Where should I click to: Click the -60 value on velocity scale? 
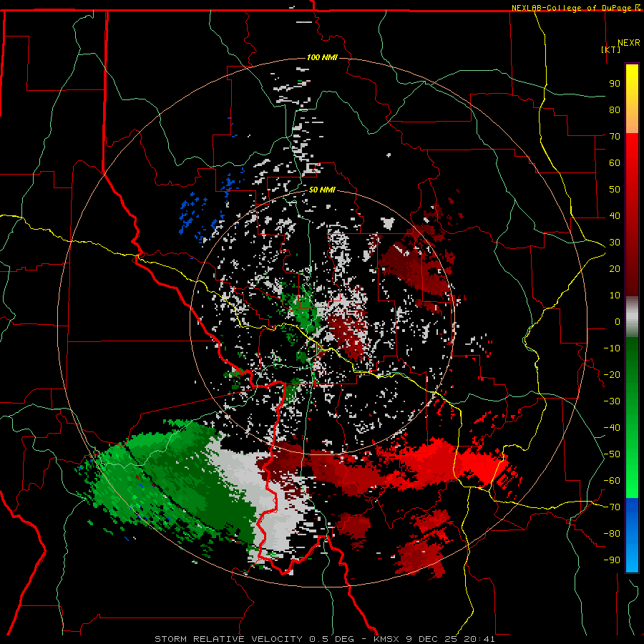pyautogui.click(x=612, y=481)
